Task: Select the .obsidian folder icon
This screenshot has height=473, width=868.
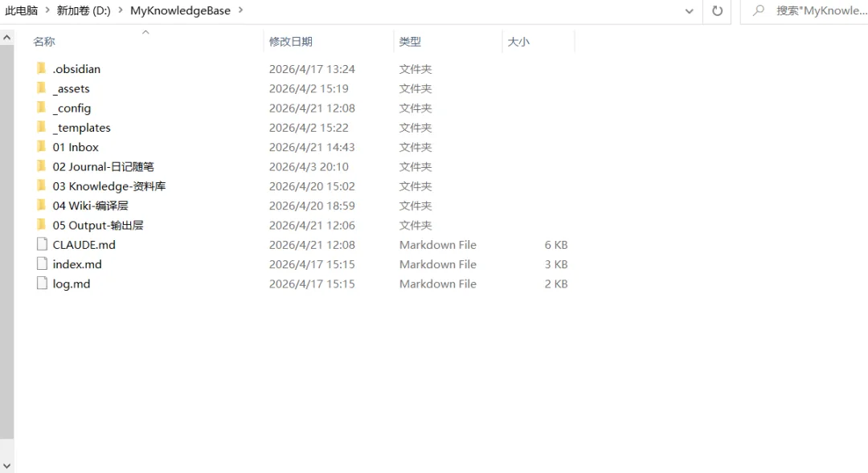Action: pyautogui.click(x=42, y=68)
